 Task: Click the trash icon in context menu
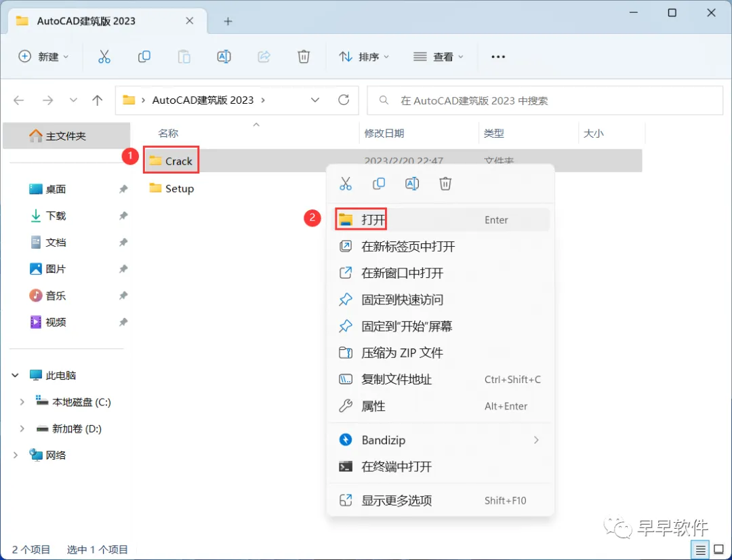pos(445,184)
